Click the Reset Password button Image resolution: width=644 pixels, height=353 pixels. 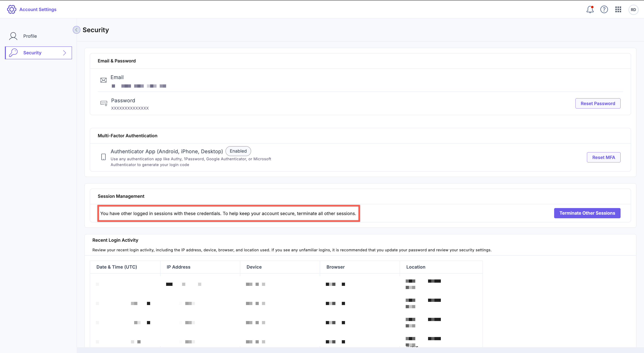[x=598, y=104]
